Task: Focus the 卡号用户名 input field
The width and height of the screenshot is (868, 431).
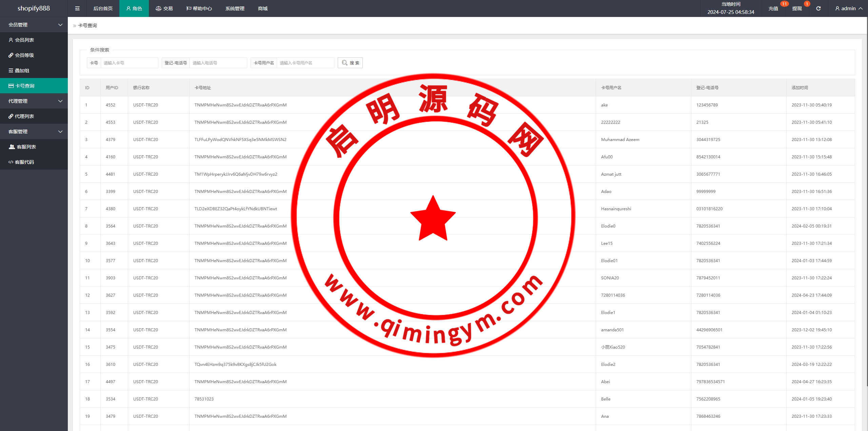Action: click(305, 63)
